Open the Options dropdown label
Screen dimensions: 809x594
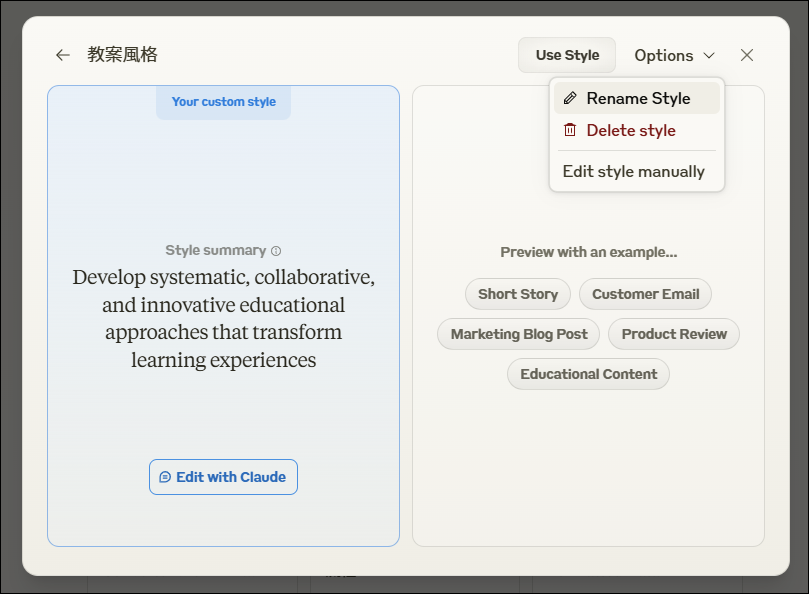point(664,55)
